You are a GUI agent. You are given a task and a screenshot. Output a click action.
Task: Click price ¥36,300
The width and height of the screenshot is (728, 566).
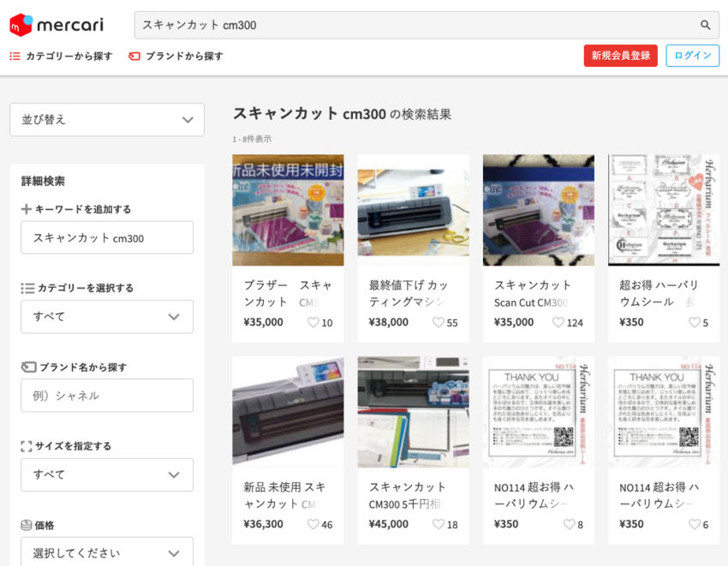point(263,524)
